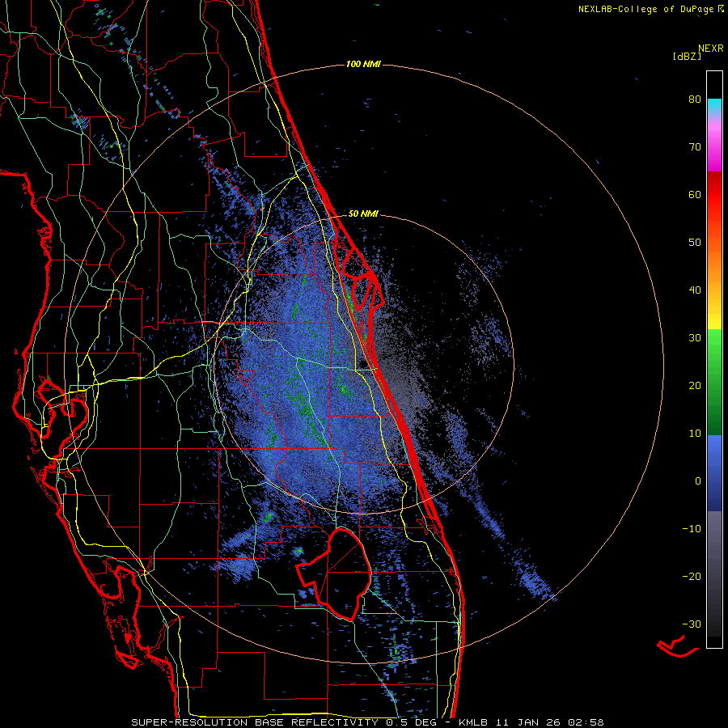
Task: Click the '50' value on the dBZ scale
Action: tap(695, 243)
